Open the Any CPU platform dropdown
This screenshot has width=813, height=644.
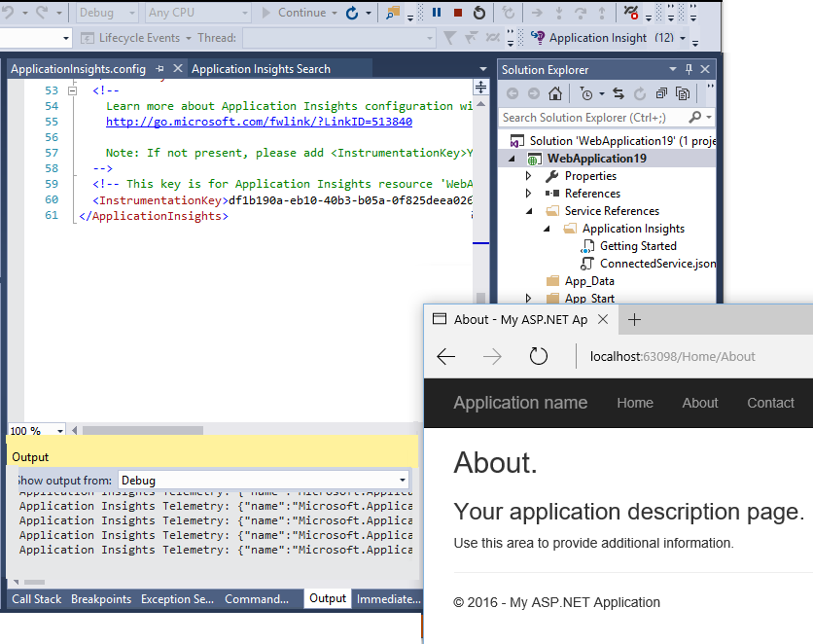pyautogui.click(x=196, y=14)
